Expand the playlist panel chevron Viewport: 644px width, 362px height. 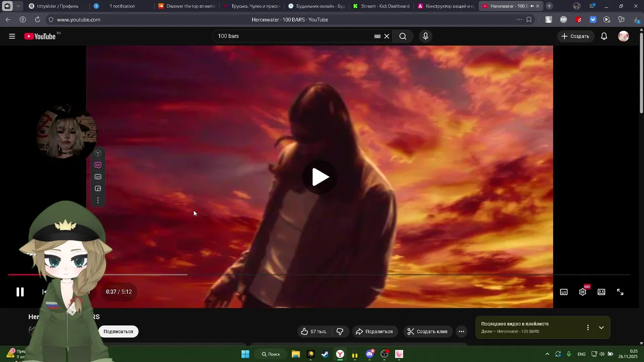pyautogui.click(x=601, y=327)
